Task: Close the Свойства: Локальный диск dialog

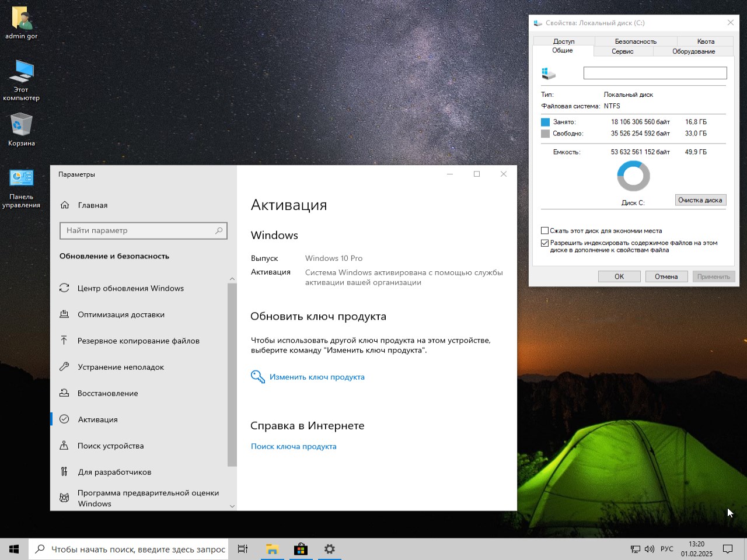Action: [x=731, y=23]
